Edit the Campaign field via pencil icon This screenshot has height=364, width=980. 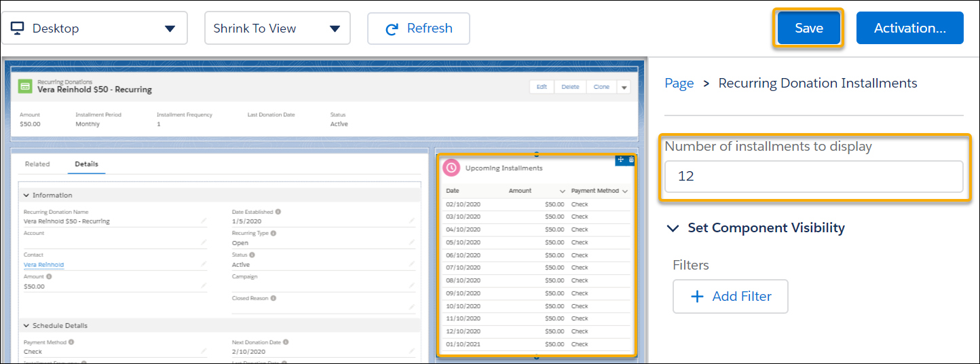(411, 286)
